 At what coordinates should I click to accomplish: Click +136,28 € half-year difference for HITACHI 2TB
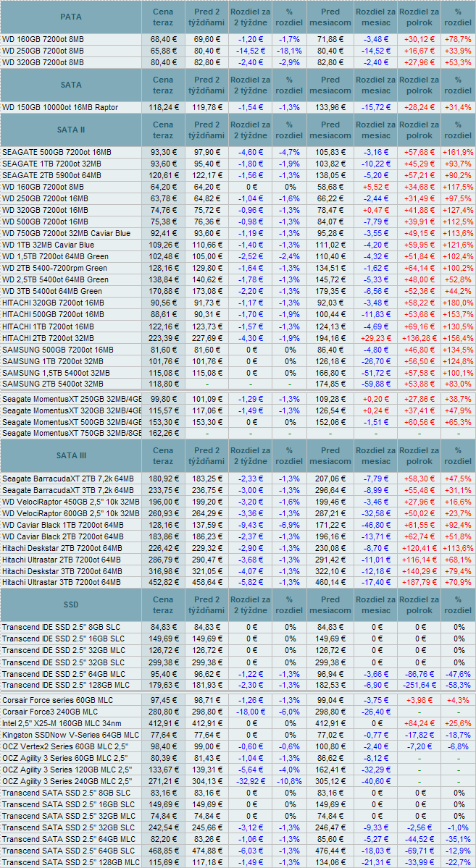click(x=419, y=337)
